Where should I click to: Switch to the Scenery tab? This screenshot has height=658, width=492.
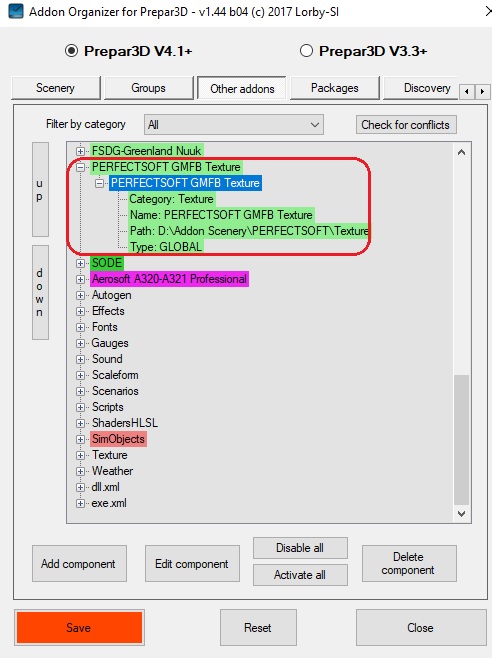(56, 88)
